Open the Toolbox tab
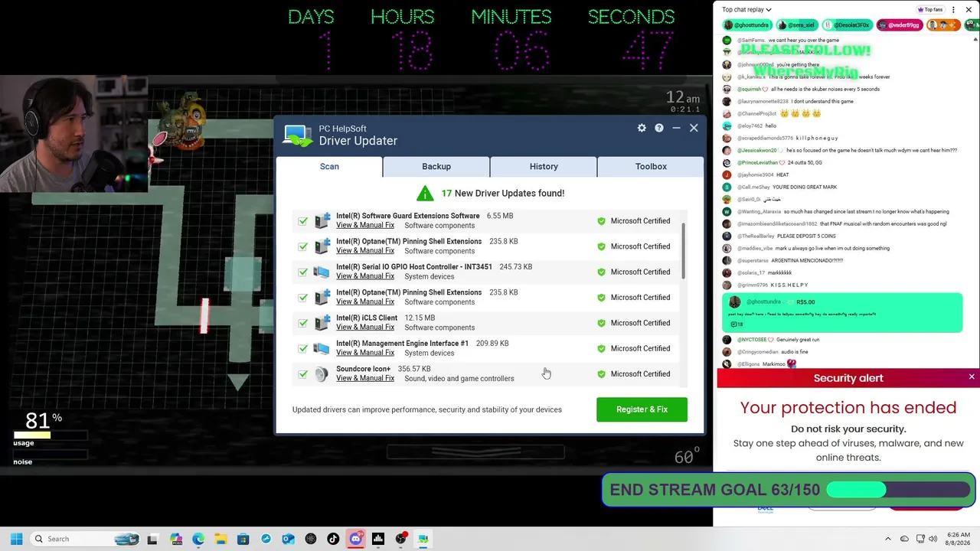The height and width of the screenshot is (551, 980). (x=651, y=166)
